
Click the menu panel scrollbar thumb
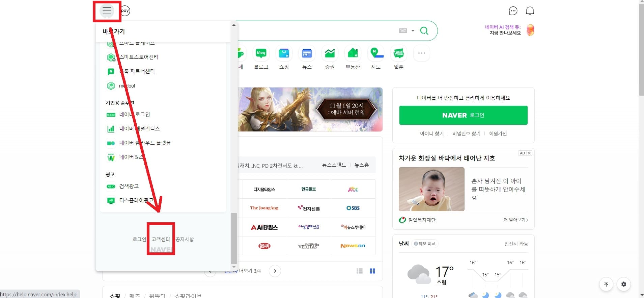234,239
